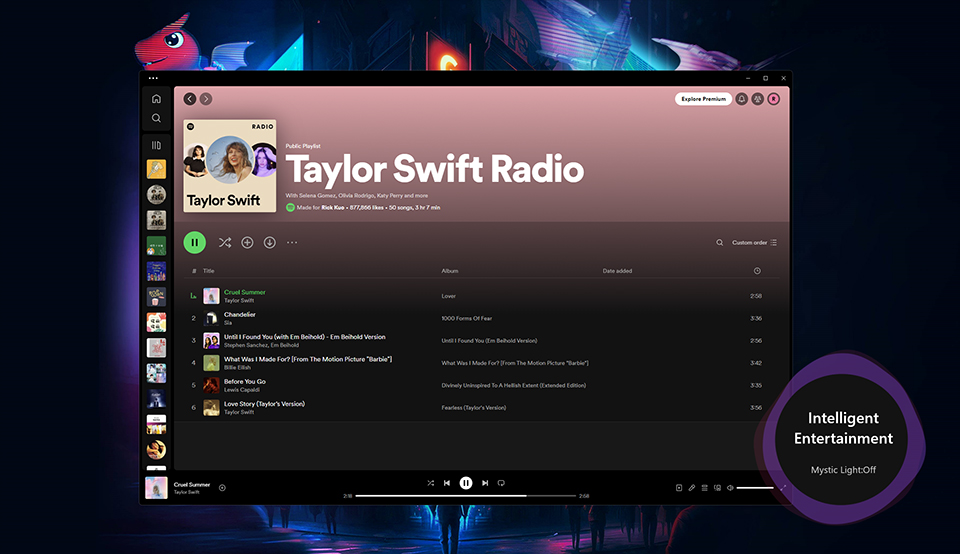Open the top-left three-dot app menu
Viewport: 960px width, 554px height.
click(x=153, y=78)
